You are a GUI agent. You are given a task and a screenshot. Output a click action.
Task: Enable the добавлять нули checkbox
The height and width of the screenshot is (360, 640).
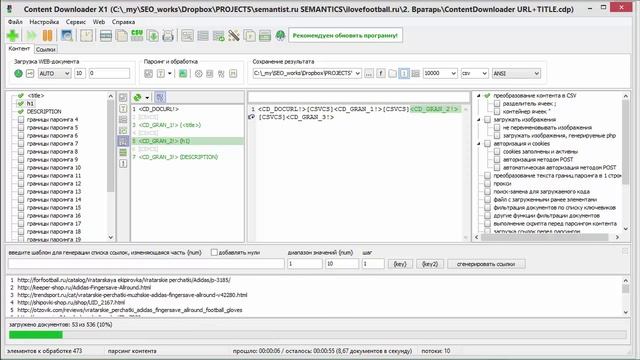pos(214,253)
